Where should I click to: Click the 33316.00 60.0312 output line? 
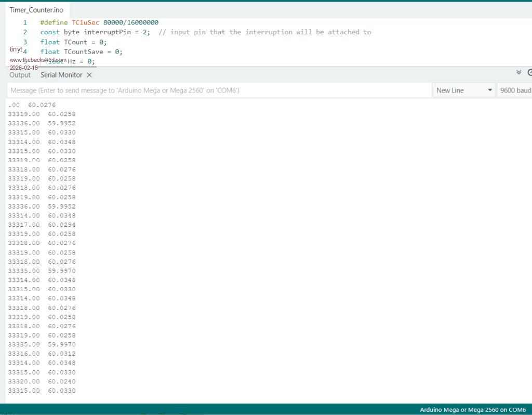(x=42, y=354)
